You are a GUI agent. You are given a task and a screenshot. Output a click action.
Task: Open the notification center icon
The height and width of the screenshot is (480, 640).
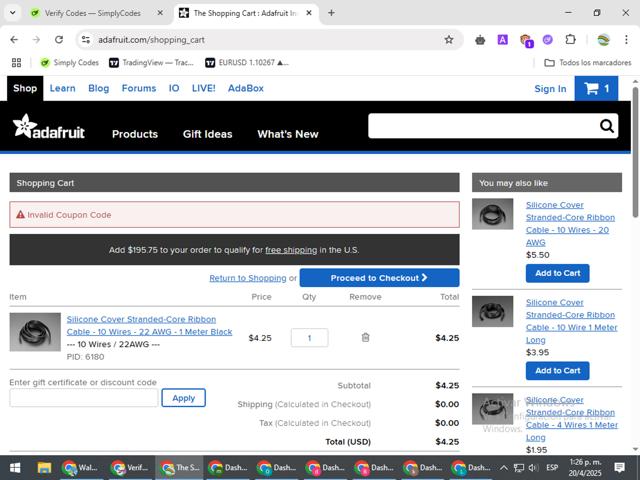(x=620, y=468)
